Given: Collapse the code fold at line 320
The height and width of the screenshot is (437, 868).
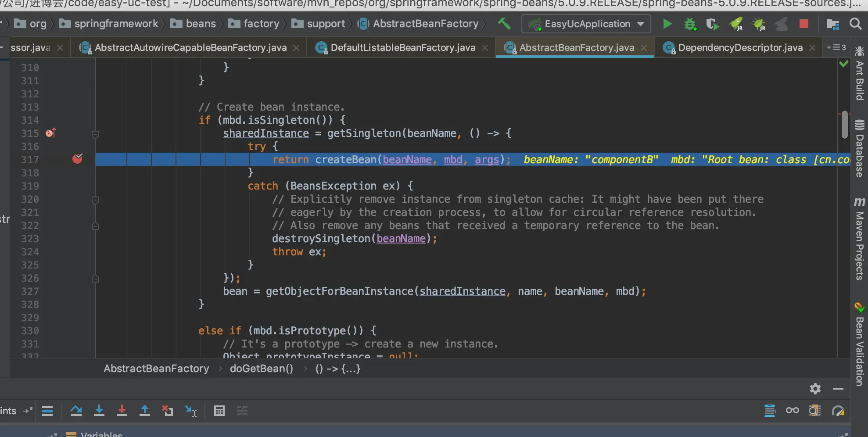Looking at the screenshot, I should click(95, 200).
